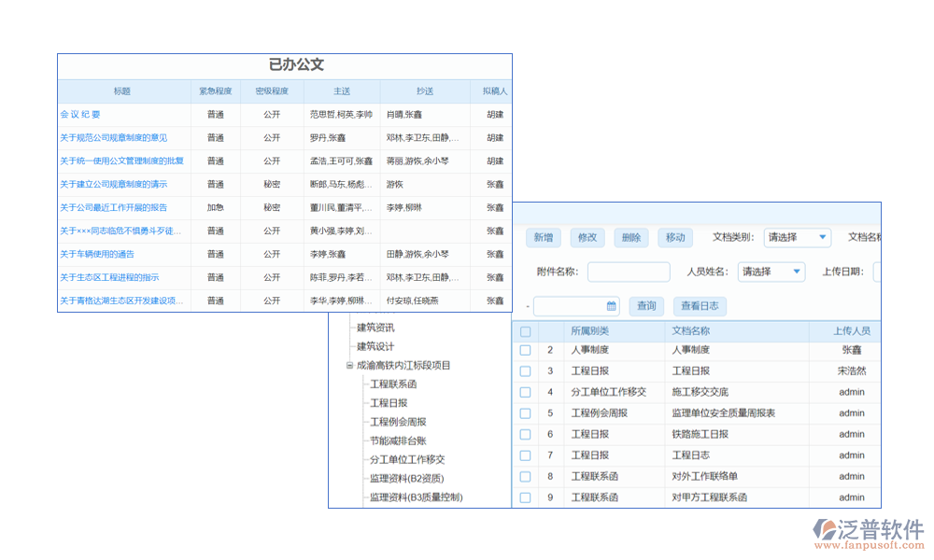The width and height of the screenshot is (934, 560).
Task: Select 分工单位工作移交 in the folder tree
Action: click(407, 459)
